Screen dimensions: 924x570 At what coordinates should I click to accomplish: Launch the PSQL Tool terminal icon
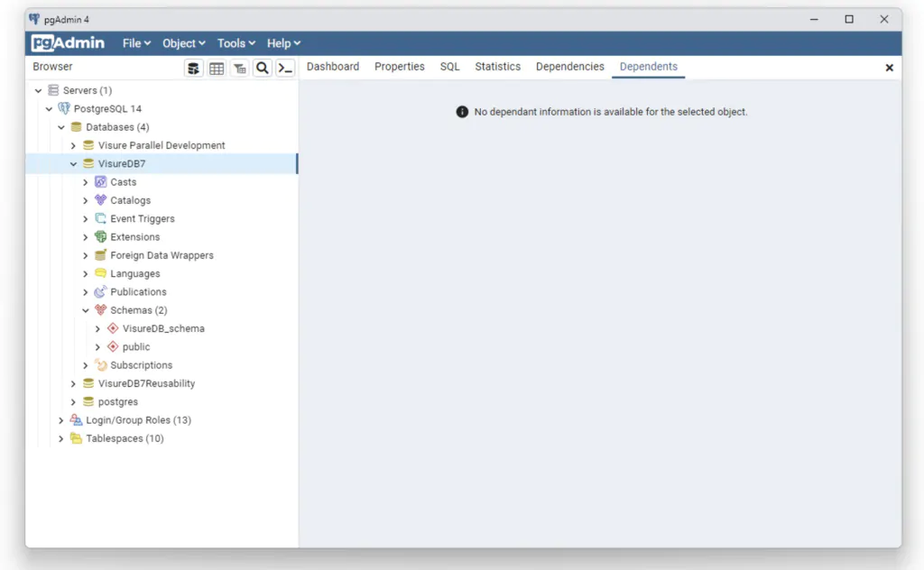point(285,69)
